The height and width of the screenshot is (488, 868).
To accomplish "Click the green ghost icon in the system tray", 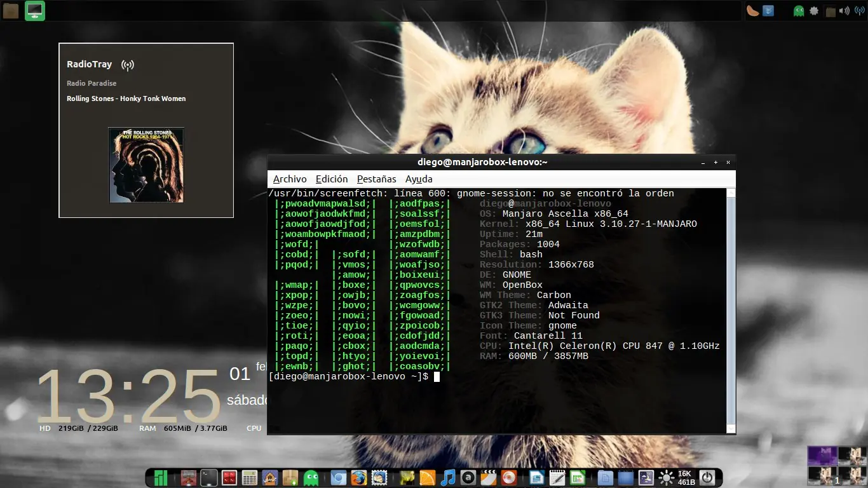I will click(x=799, y=11).
